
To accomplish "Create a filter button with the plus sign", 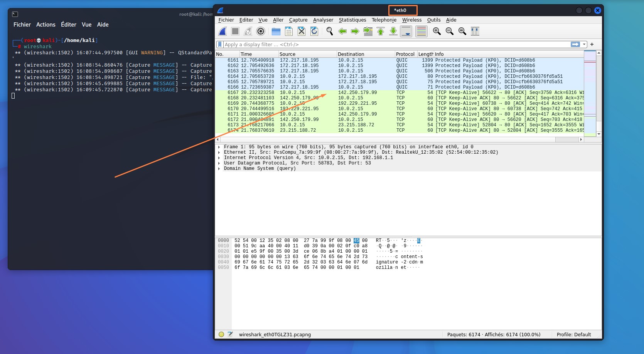I will (x=592, y=44).
